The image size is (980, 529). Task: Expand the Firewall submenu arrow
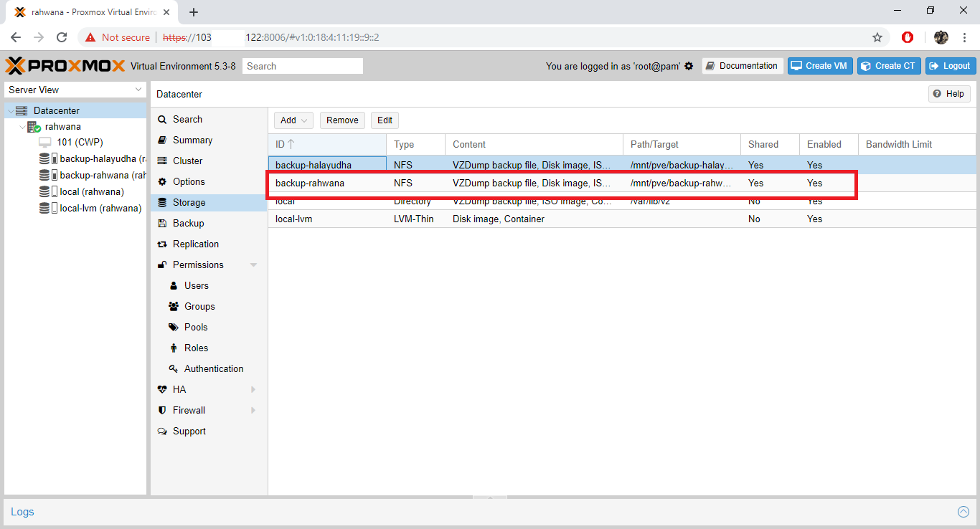(x=253, y=411)
